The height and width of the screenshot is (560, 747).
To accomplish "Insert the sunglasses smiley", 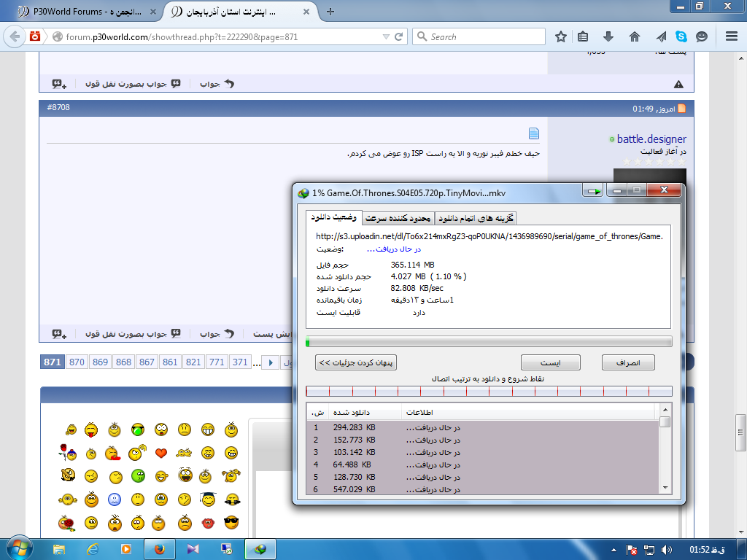I will (x=231, y=523).
